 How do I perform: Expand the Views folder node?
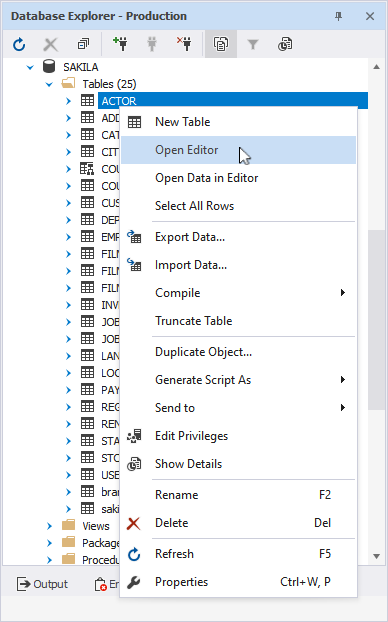pos(49,526)
